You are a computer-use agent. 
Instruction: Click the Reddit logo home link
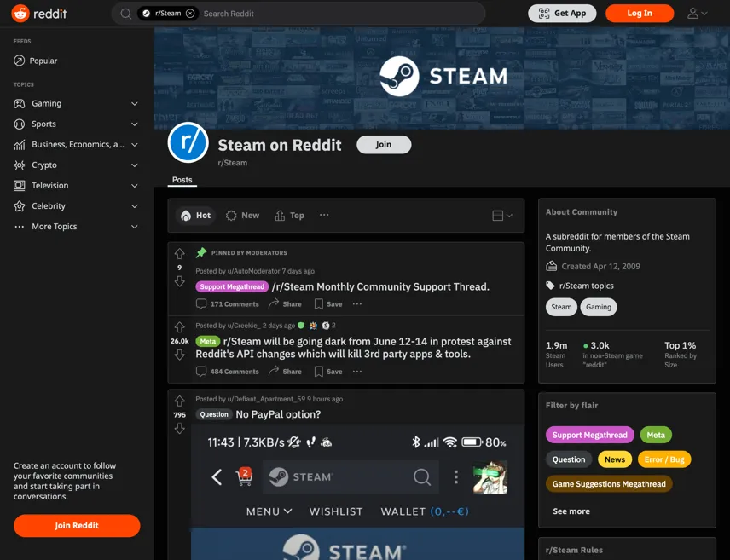click(x=39, y=14)
